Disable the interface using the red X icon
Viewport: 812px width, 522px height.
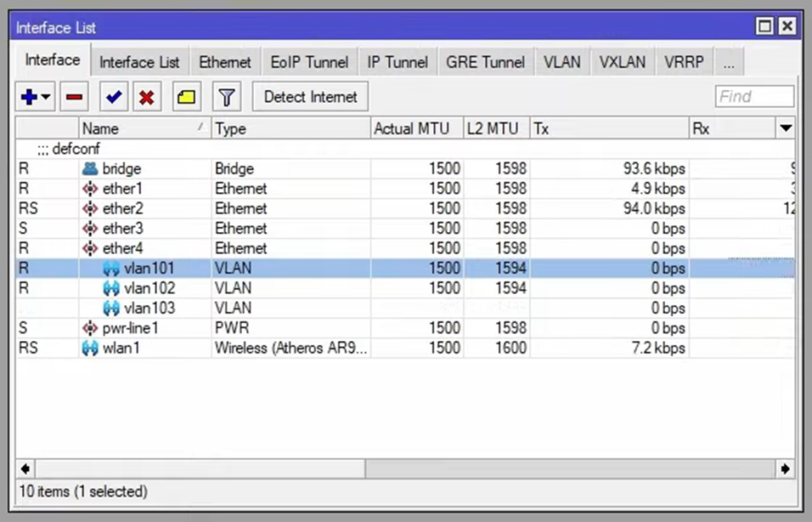pos(146,96)
